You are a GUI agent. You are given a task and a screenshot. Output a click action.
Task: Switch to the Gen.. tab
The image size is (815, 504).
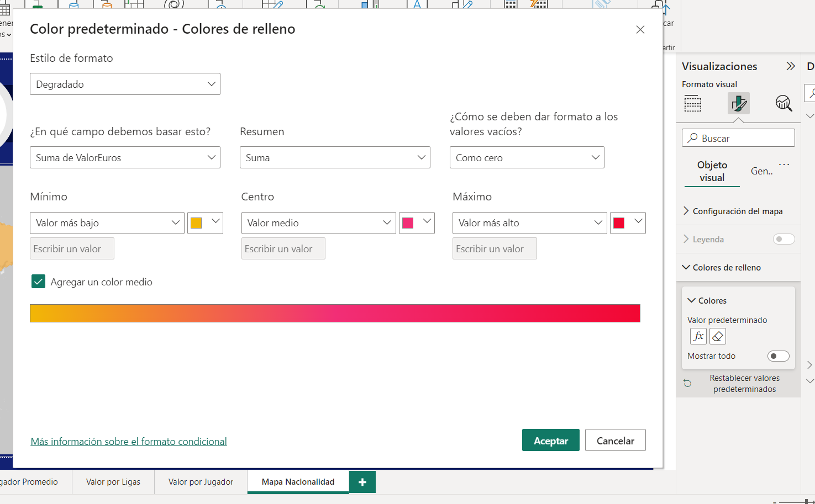761,171
